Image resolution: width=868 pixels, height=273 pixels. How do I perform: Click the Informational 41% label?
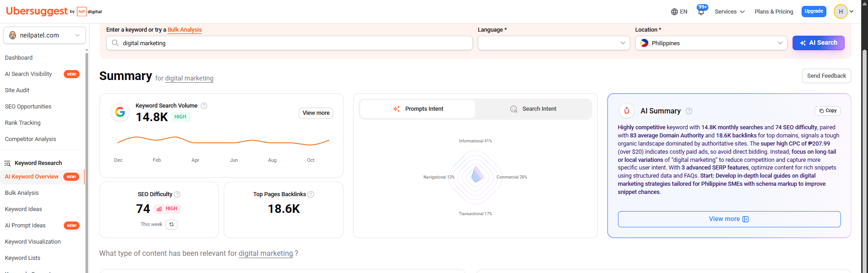point(475,141)
